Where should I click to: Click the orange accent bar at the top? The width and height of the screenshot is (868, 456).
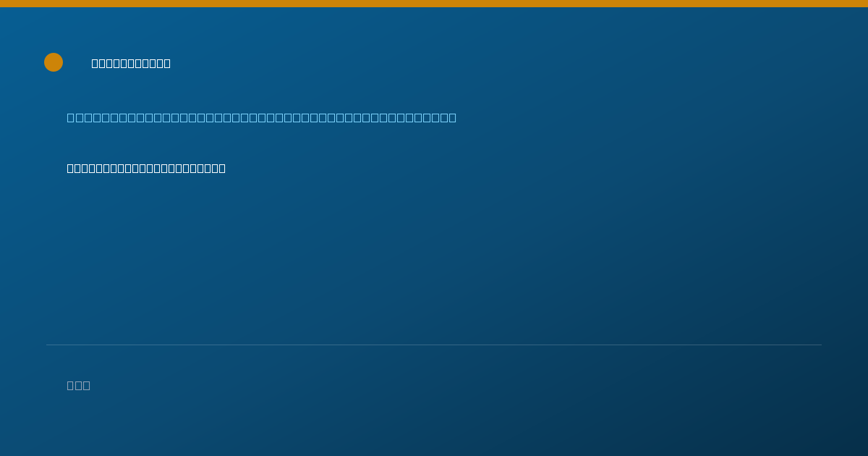point(434,4)
